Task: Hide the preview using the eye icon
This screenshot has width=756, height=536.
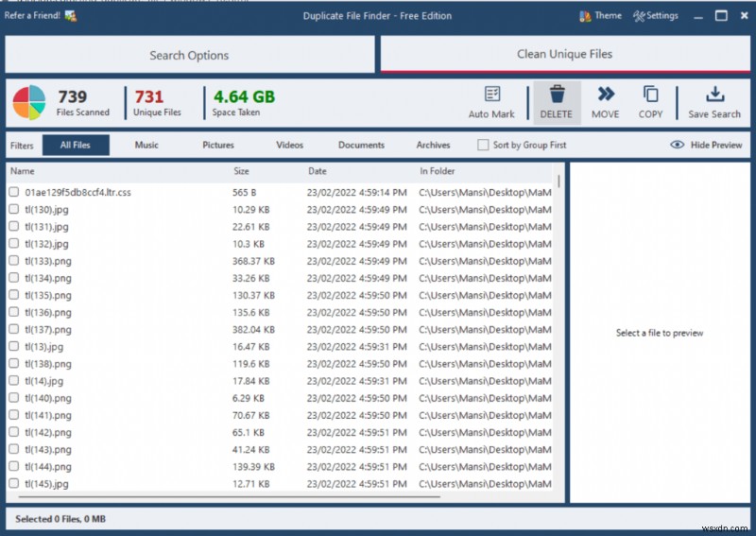Action: (x=677, y=145)
